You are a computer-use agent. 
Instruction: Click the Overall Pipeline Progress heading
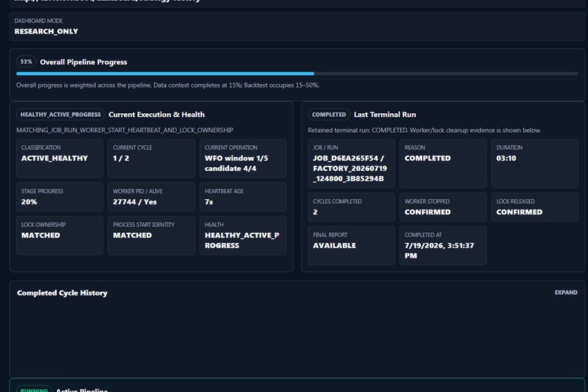(84, 62)
